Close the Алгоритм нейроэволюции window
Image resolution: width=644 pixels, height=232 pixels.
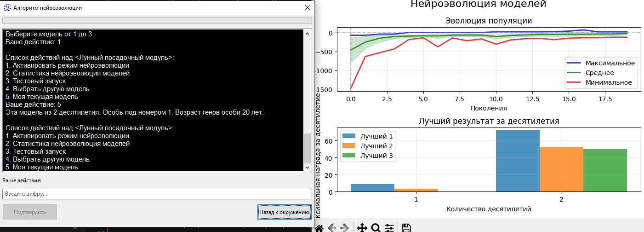308,8
